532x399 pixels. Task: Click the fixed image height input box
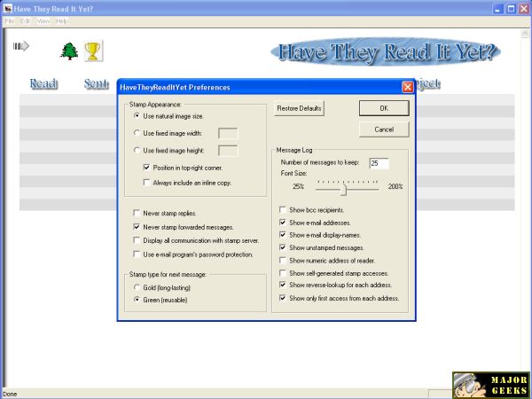228,151
